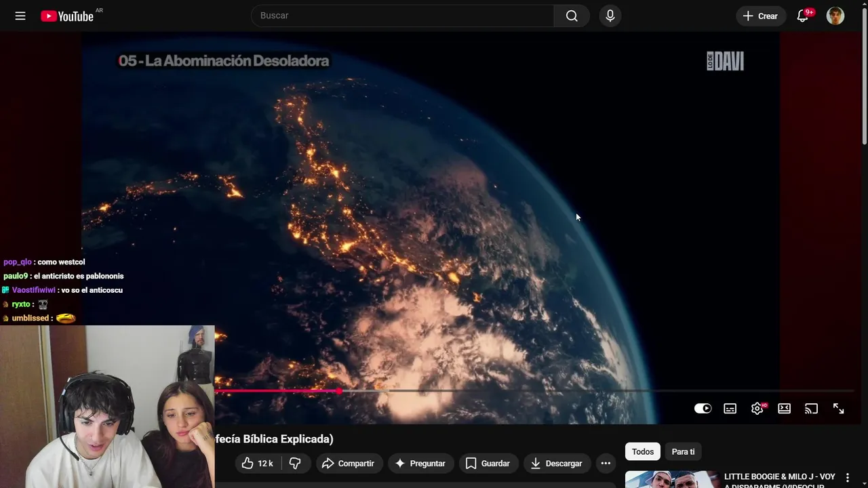Click the chapter title '05 - La Abominación Desoladora'
The width and height of the screenshot is (868, 488).
pyautogui.click(x=224, y=61)
